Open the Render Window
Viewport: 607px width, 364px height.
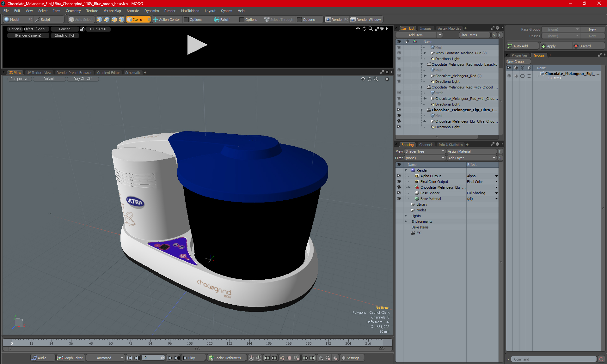tap(366, 20)
